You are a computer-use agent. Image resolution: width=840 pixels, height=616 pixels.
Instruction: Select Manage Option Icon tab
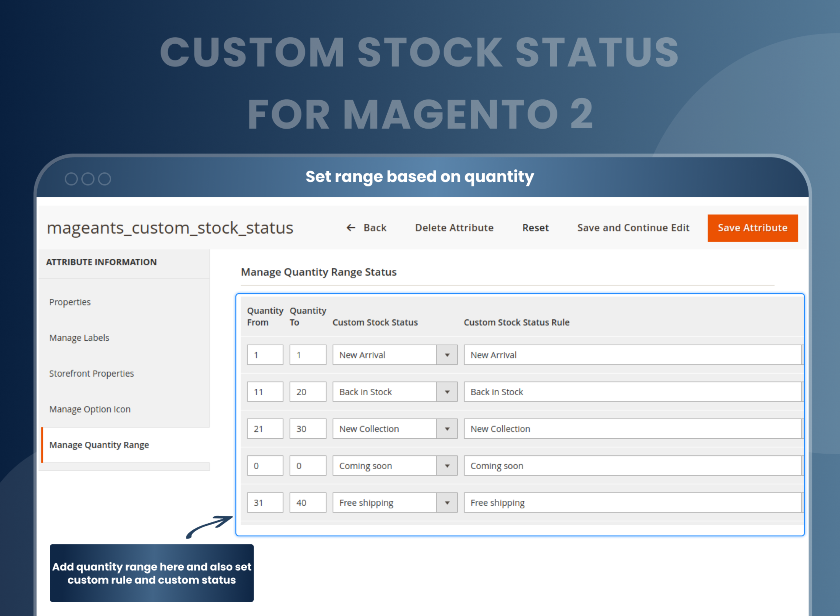90,409
